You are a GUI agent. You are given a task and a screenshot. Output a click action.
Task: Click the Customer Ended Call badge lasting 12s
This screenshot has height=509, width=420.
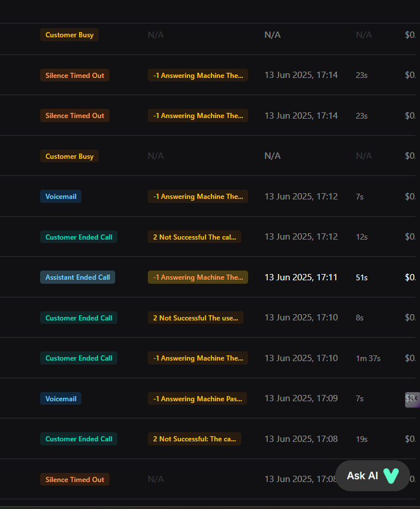(78, 237)
